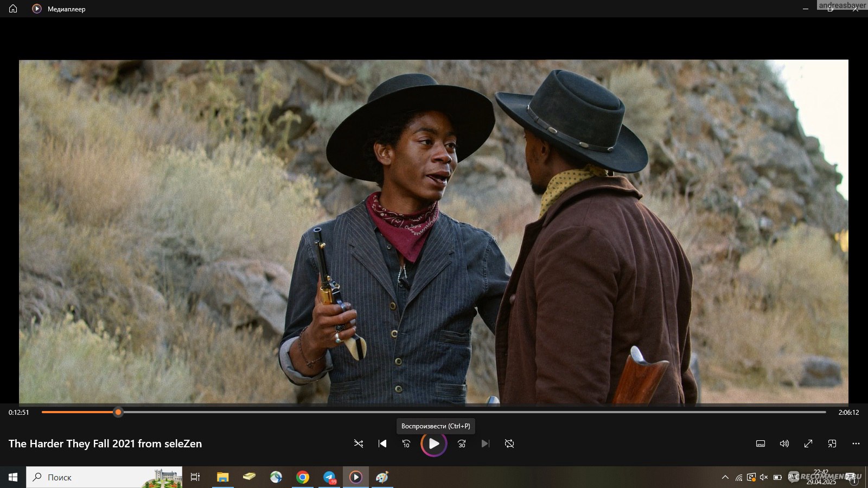This screenshot has width=868, height=488.
Task: Click the video frame to toggle playback
Action: (x=433, y=232)
